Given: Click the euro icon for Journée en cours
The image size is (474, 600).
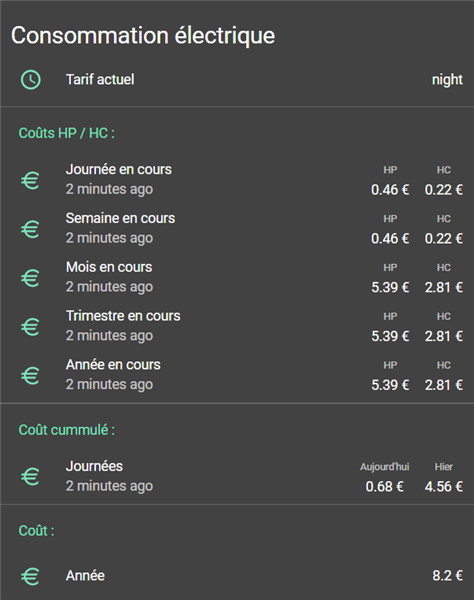Looking at the screenshot, I should pyautogui.click(x=30, y=181).
